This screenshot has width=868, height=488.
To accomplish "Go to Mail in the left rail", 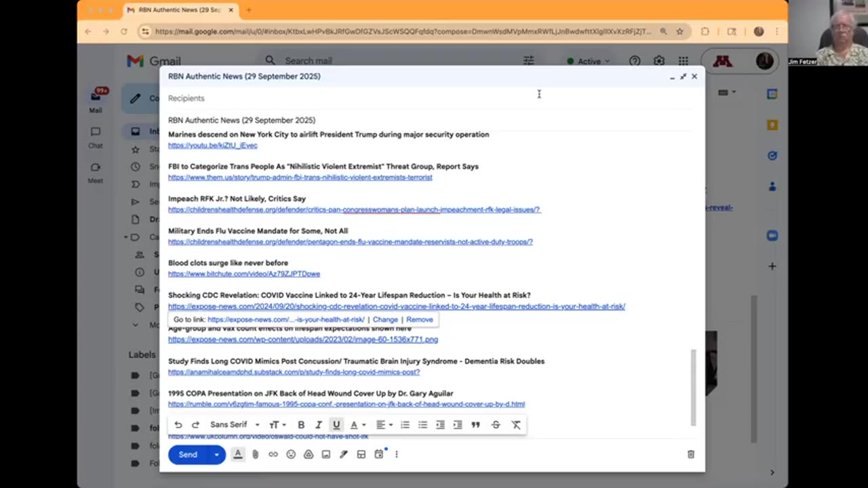I will click(96, 100).
